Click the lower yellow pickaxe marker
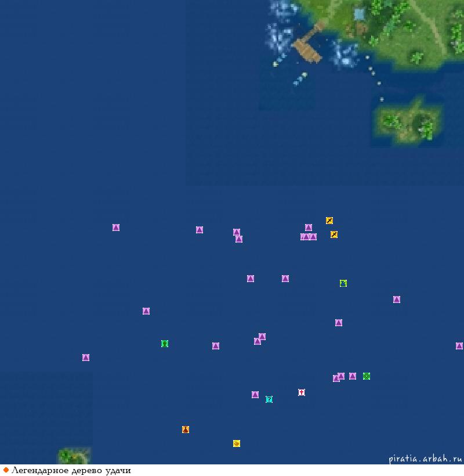This screenshot has height=476, width=464. click(334, 235)
